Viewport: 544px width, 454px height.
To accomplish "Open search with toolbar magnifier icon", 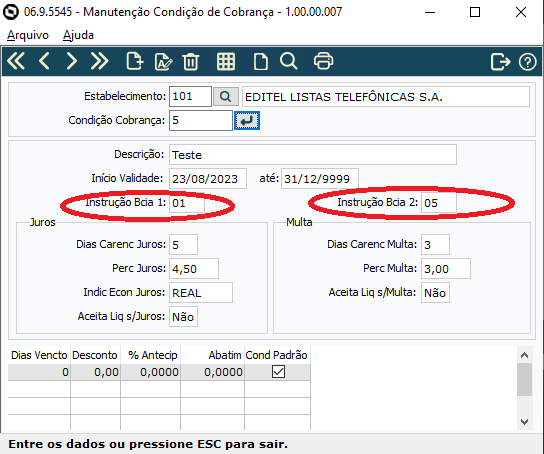I will pyautogui.click(x=289, y=61).
